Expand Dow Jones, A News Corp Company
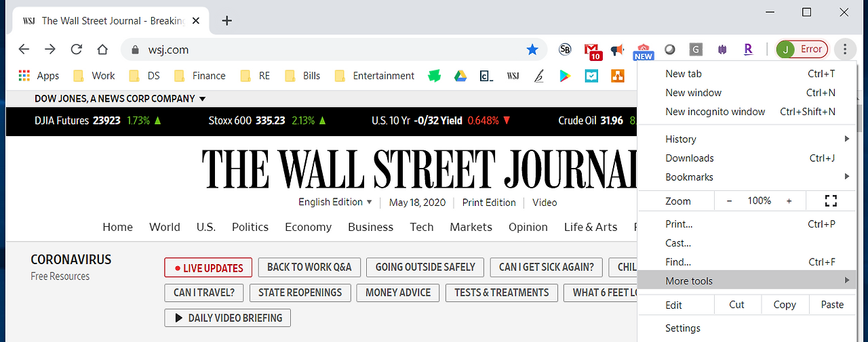Screen dimensions: 868x342 pos(120,99)
